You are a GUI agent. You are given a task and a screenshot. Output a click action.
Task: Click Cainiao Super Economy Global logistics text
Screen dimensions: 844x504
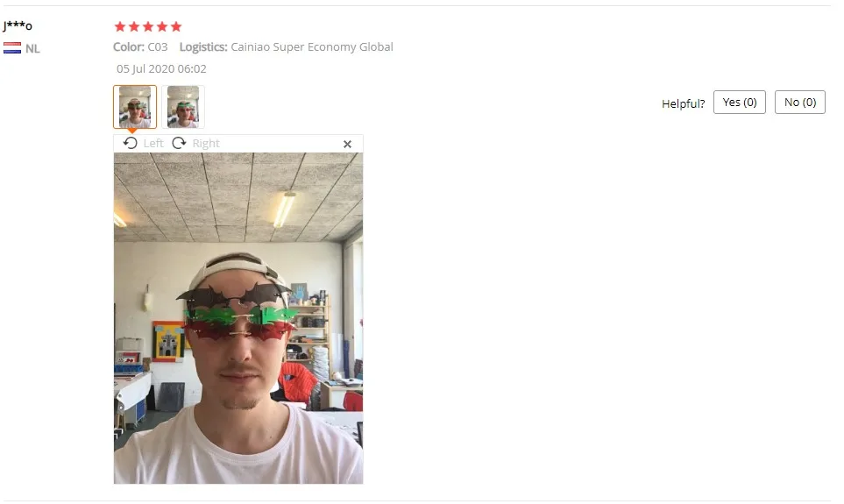pos(312,46)
